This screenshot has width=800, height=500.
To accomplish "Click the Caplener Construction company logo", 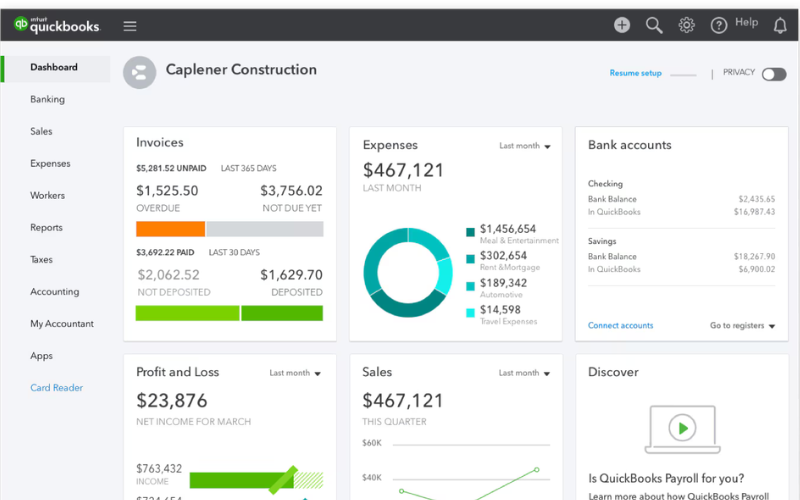I will tap(139, 72).
